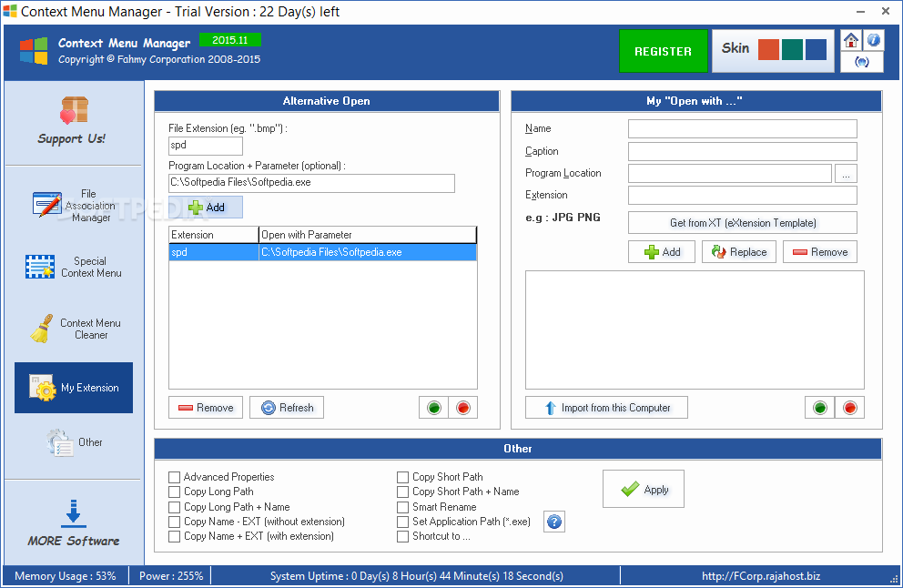Image resolution: width=903 pixels, height=588 pixels.
Task: Click Import from this Computer
Action: click(606, 408)
